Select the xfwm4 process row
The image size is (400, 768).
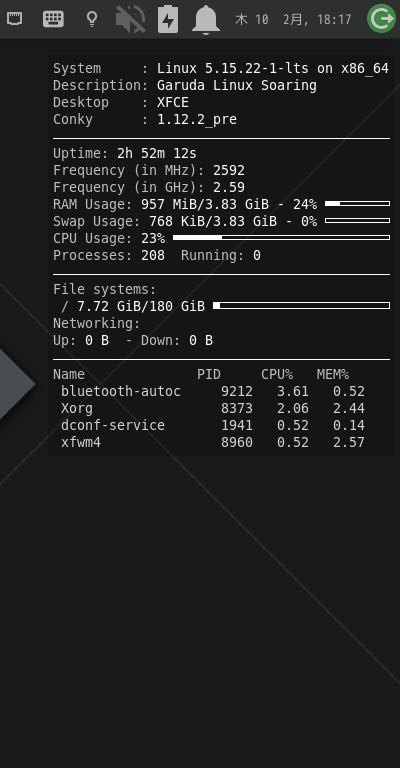213,442
